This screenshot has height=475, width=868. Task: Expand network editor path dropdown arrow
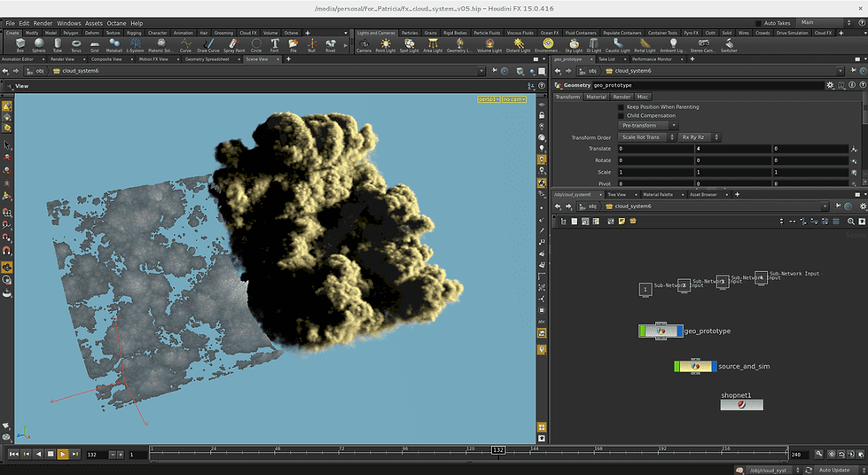(825, 206)
